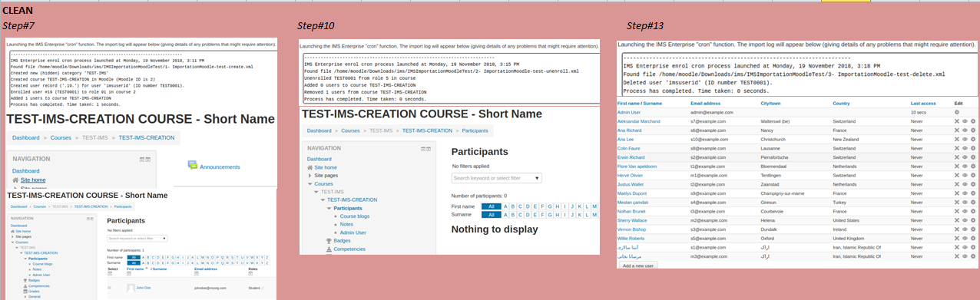
Task: Click Dashboard breadcrumb in Step#10
Action: coord(319,131)
